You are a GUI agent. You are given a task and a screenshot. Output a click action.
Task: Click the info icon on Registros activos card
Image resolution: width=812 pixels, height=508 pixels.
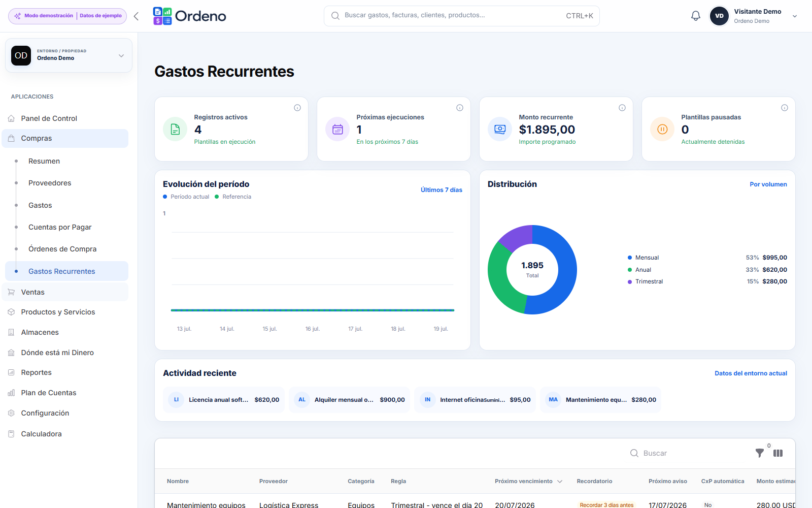(297, 108)
